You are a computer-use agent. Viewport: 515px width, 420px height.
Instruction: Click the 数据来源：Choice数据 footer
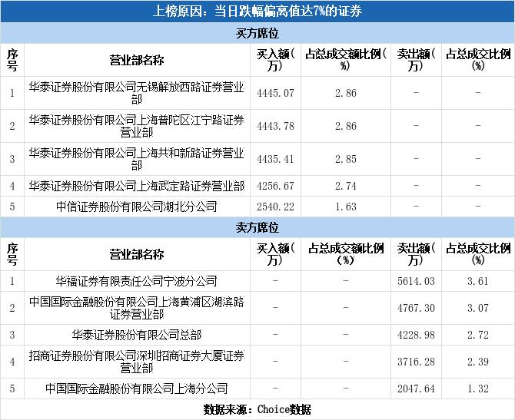[257, 409]
